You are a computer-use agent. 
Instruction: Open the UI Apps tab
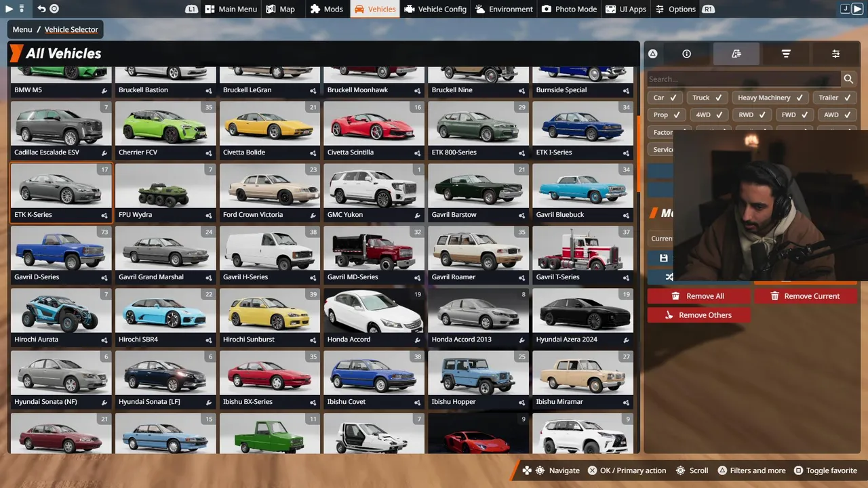coord(627,9)
